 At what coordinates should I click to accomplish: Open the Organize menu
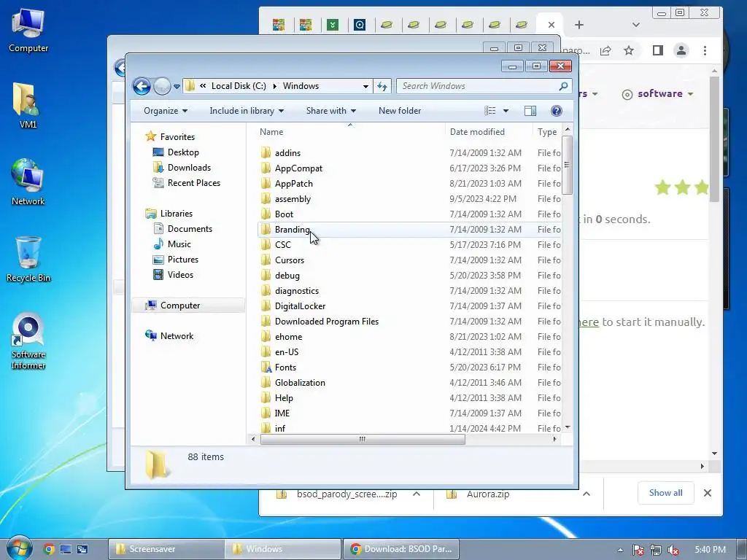click(x=166, y=111)
